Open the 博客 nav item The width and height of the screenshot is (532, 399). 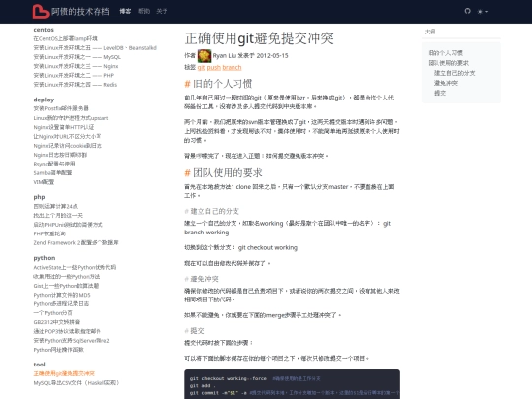pos(125,11)
